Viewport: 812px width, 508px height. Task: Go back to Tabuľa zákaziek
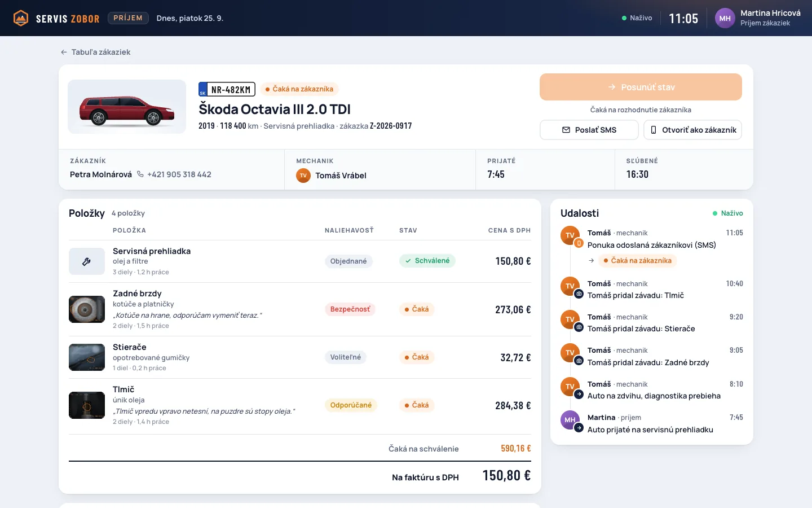click(95, 52)
